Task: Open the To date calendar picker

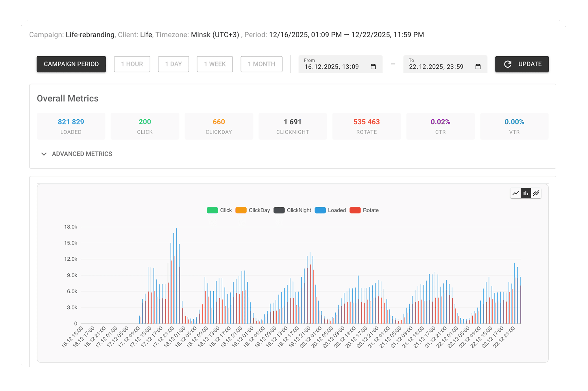Action: click(478, 66)
